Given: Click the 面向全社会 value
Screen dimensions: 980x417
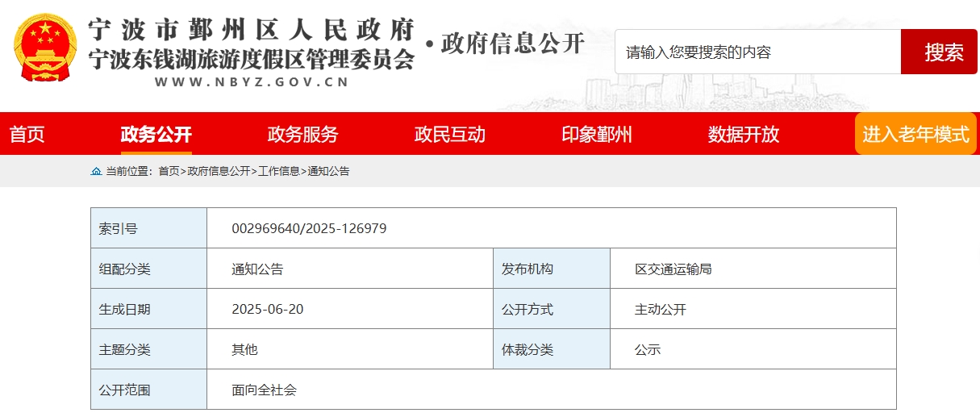Looking at the screenshot, I should click(x=264, y=390).
